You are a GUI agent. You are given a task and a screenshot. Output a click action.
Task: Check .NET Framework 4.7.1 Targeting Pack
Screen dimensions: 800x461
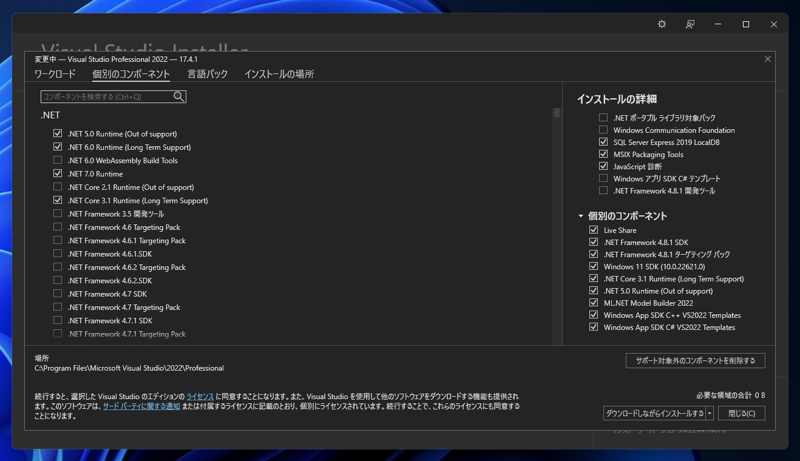click(58, 334)
